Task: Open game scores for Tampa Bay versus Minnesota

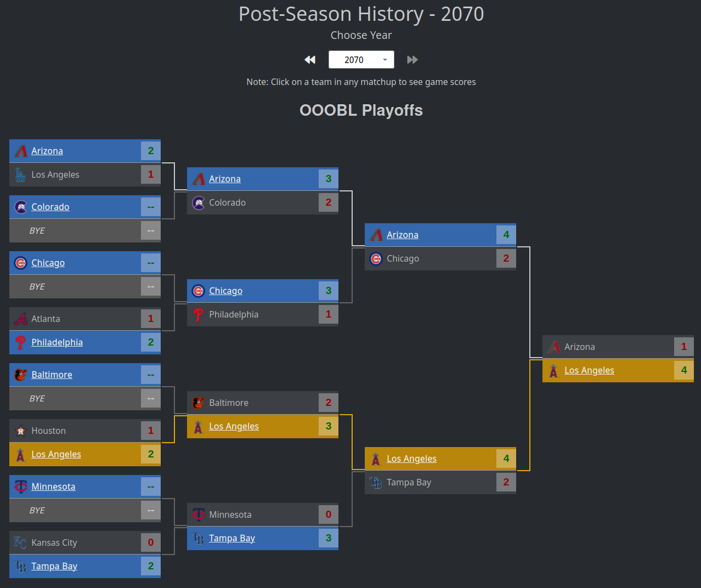Action: [232, 538]
